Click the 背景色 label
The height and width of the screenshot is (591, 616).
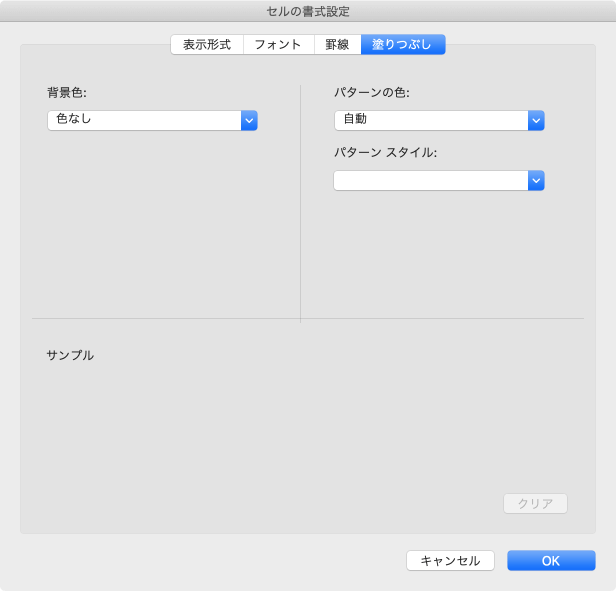click(x=67, y=93)
